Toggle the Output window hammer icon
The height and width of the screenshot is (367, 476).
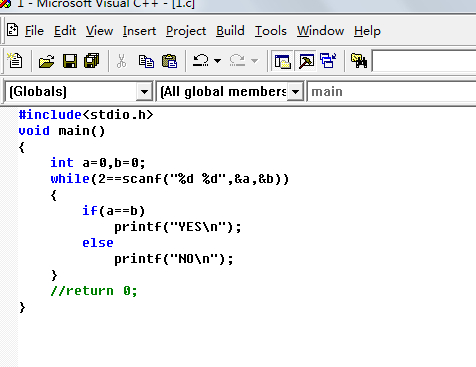click(306, 61)
